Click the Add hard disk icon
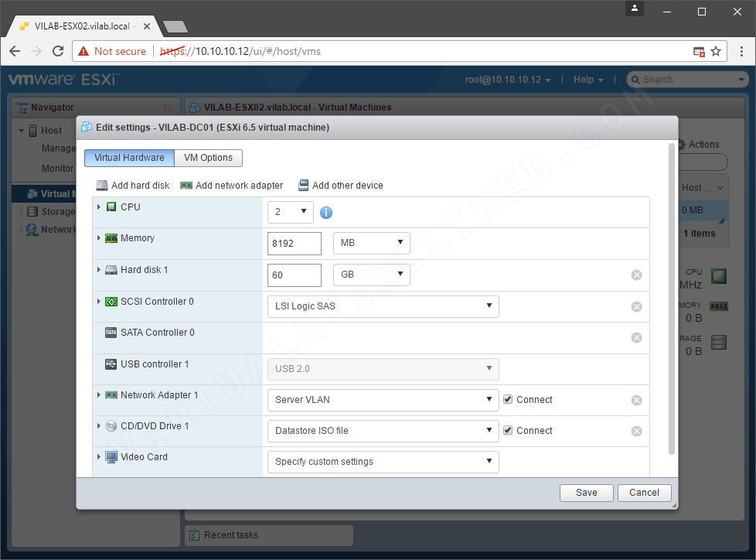This screenshot has height=560, width=756. pos(101,185)
